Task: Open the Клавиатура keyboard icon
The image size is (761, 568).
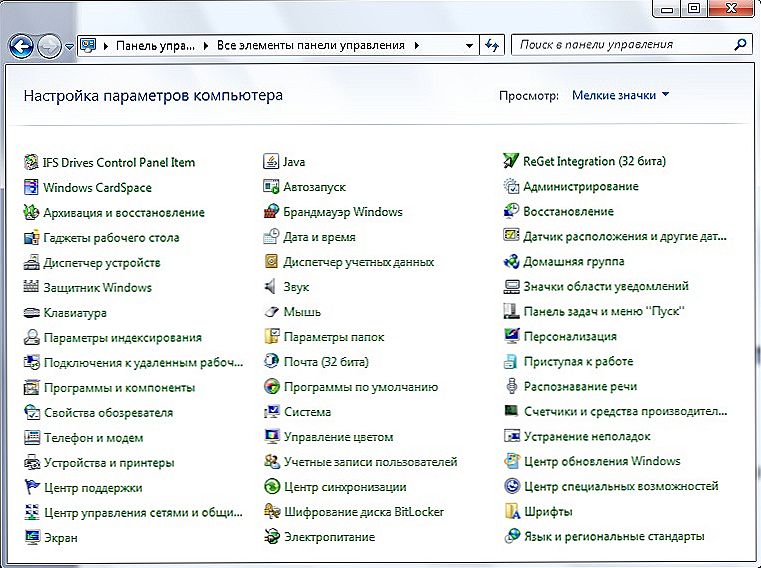Action: (x=31, y=313)
